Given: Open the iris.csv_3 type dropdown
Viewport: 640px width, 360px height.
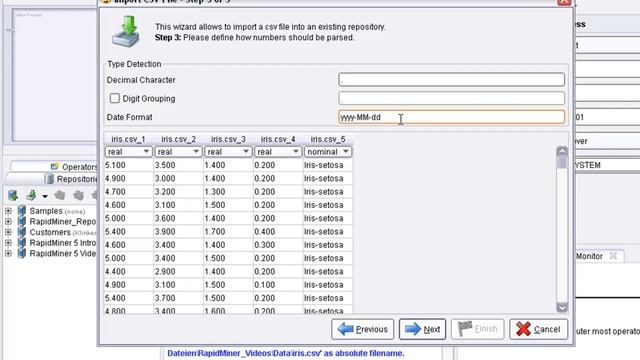Looking at the screenshot, I should tap(228, 152).
